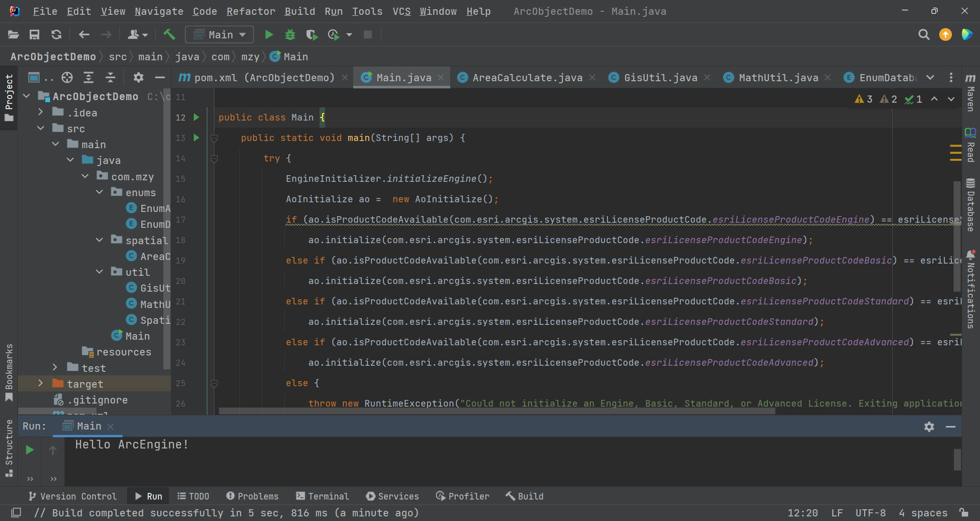Click editor horizontal scrollbar thumb
Image resolution: width=980 pixels, height=521 pixels.
[x=497, y=411]
